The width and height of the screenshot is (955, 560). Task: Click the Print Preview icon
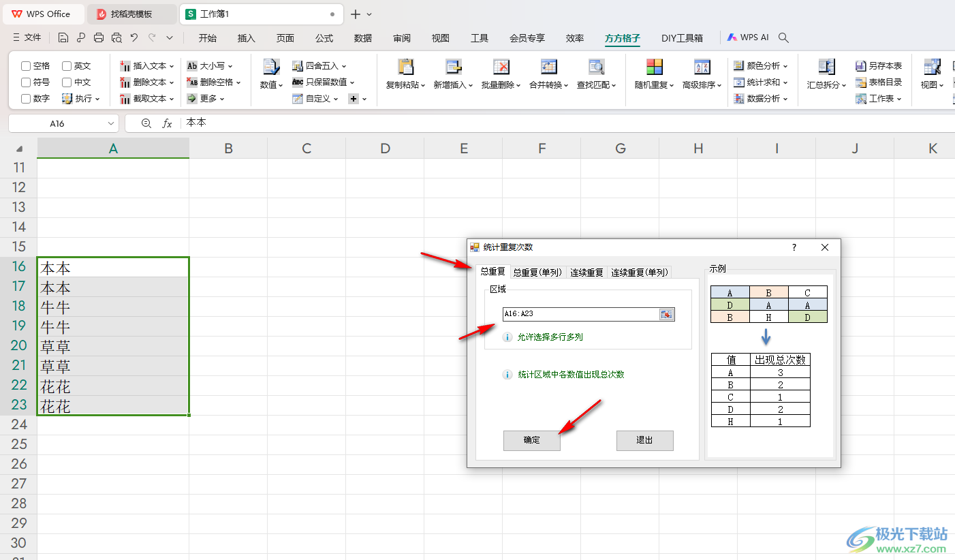pyautogui.click(x=116, y=38)
